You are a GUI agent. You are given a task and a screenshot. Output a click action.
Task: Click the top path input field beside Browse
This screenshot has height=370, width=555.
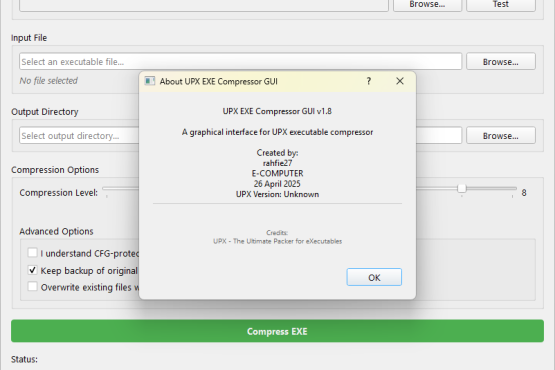(x=204, y=5)
